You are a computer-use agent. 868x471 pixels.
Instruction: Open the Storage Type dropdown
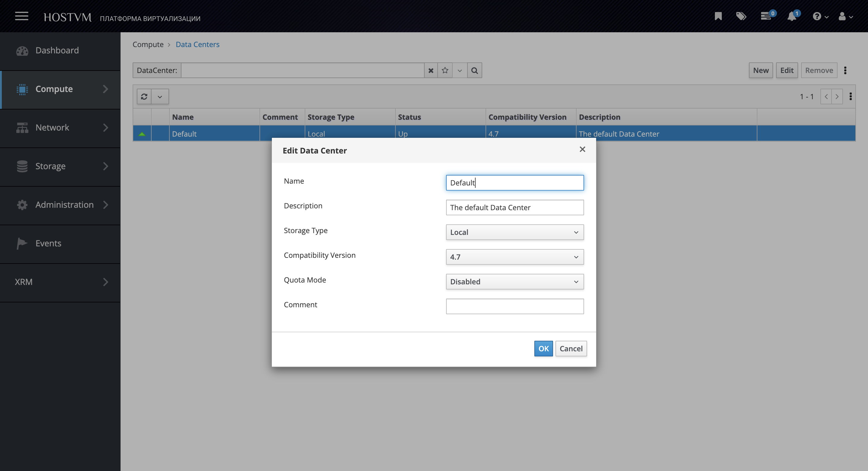click(514, 232)
